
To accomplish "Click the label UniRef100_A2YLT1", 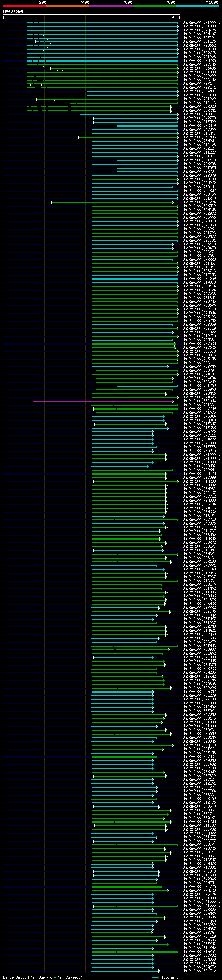I will [x=199, y=88].
